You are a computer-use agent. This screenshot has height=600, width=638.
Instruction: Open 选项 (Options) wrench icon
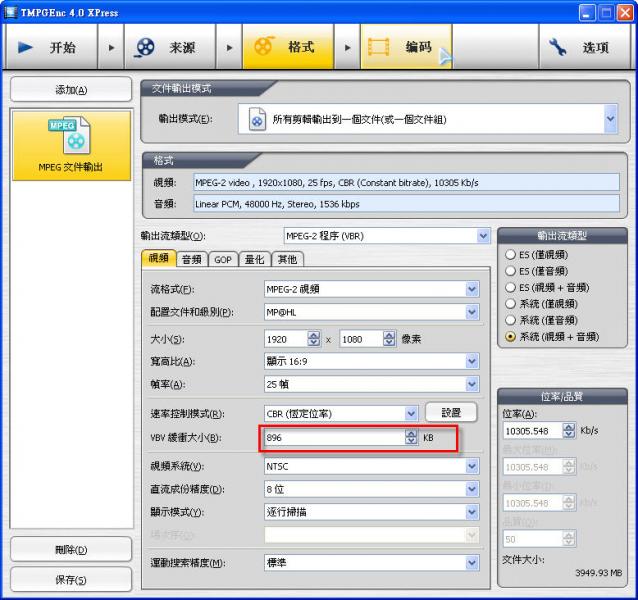click(x=560, y=47)
